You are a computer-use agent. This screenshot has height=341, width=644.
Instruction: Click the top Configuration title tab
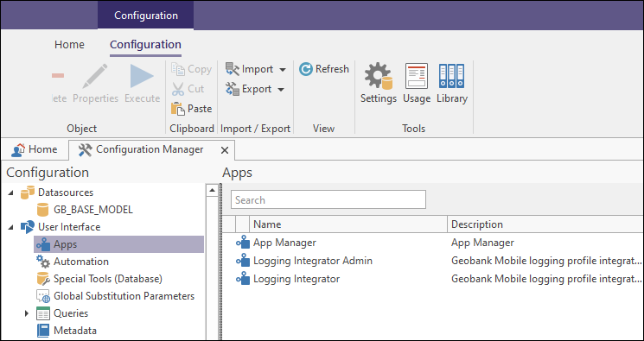[145, 16]
